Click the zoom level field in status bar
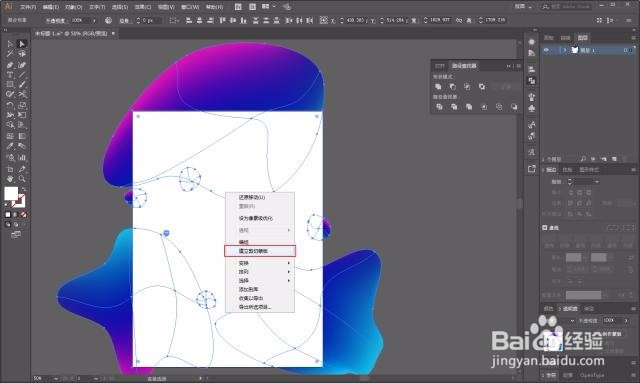The width and height of the screenshot is (640, 383). pyautogui.click(x=42, y=379)
